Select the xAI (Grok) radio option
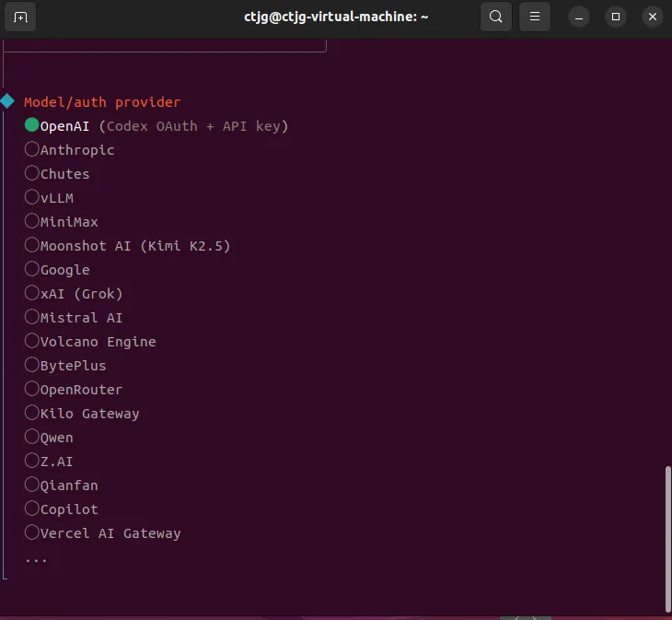 [x=31, y=293]
